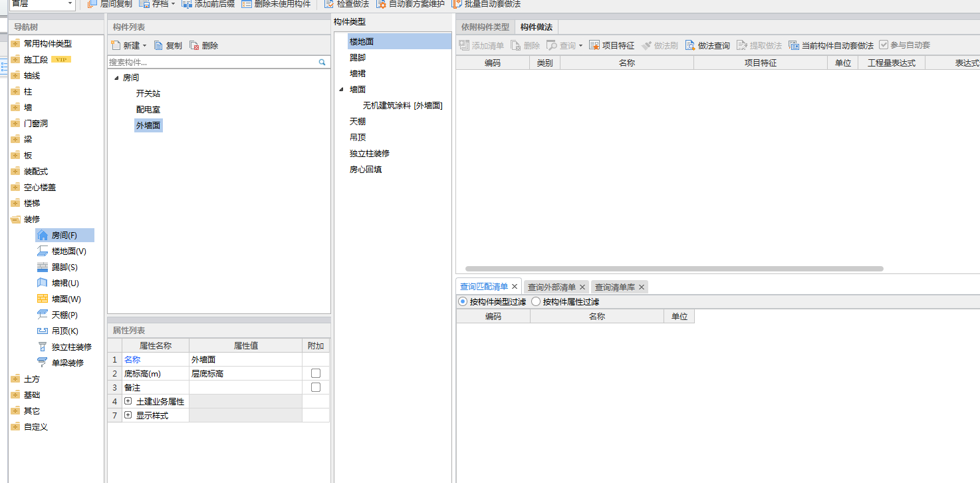
Task: Click the 检查做法 toolbar icon
Action: click(330, 4)
